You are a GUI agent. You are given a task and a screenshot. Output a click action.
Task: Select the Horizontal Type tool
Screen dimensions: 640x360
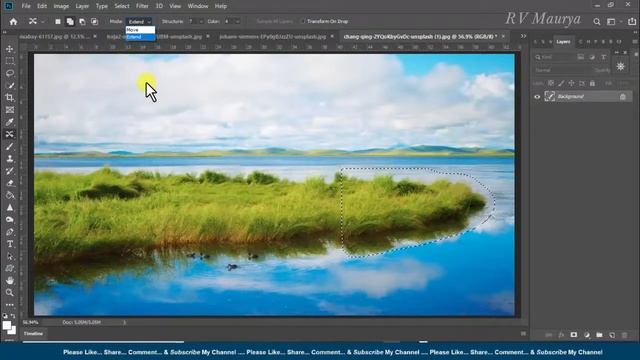point(9,244)
